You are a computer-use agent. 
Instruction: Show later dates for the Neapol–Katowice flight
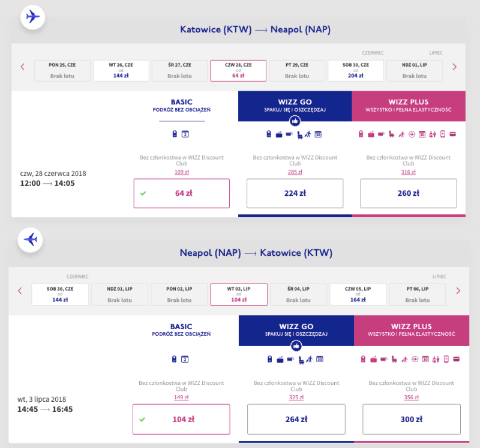point(458,291)
